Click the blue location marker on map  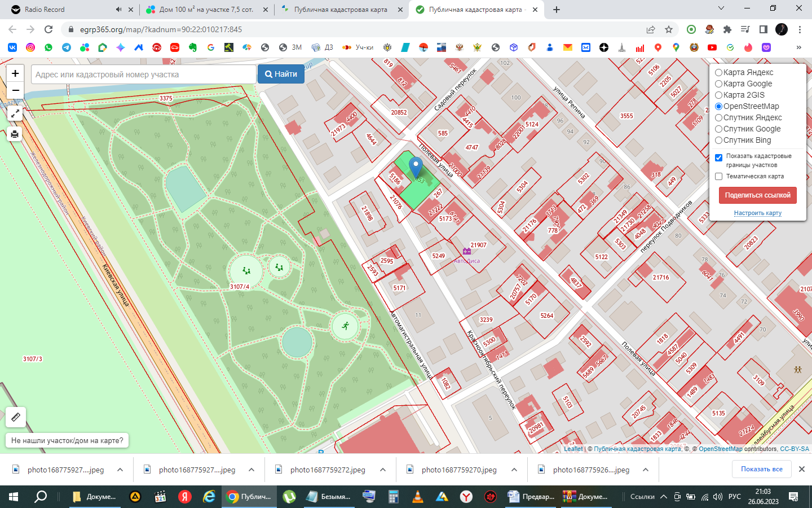(x=416, y=167)
